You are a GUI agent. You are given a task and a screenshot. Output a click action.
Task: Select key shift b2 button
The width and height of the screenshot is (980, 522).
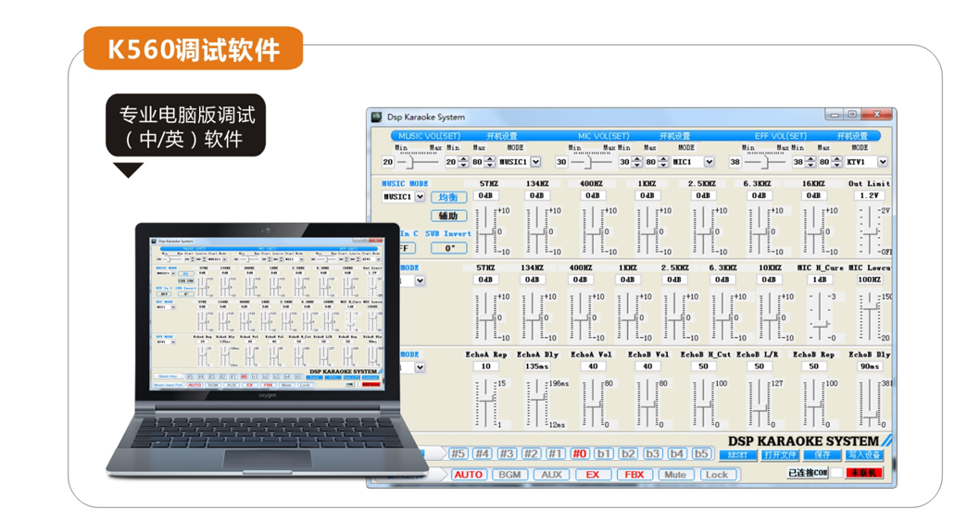point(628,454)
